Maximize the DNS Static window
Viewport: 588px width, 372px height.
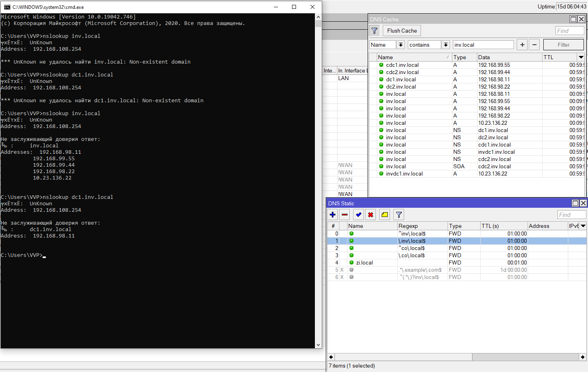(576, 203)
